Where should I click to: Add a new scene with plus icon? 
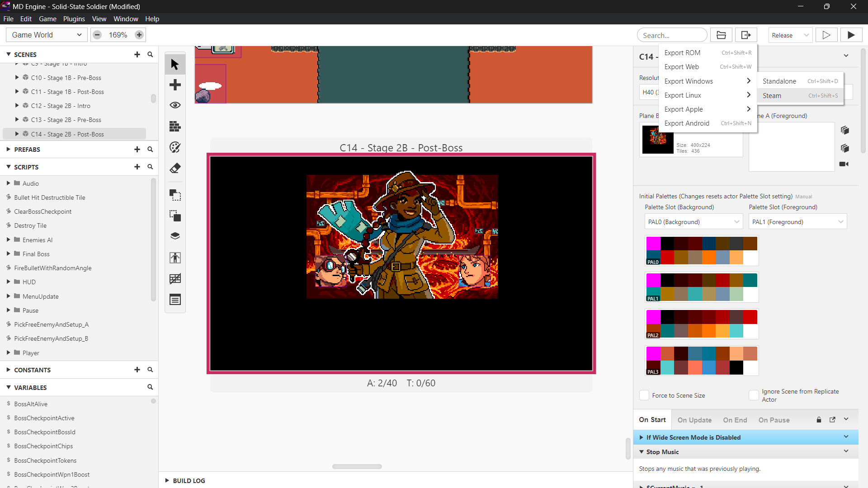coord(137,54)
